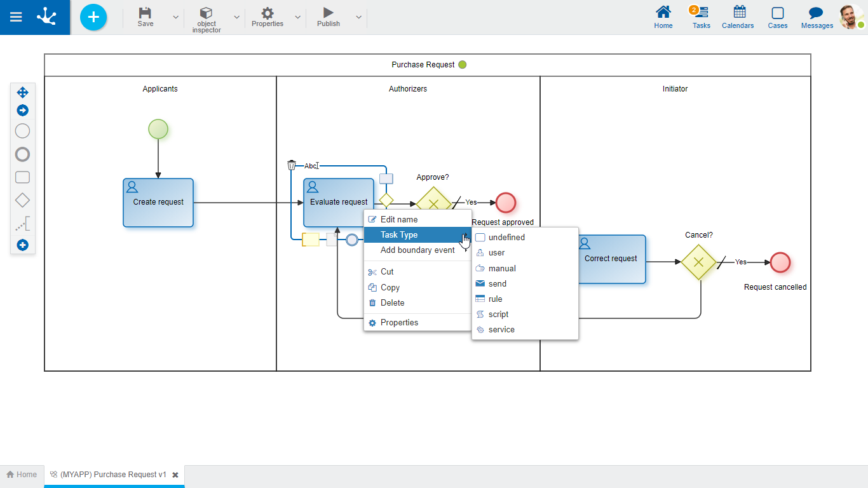The height and width of the screenshot is (488, 868).
Task: Select the script task type
Action: pyautogui.click(x=498, y=314)
